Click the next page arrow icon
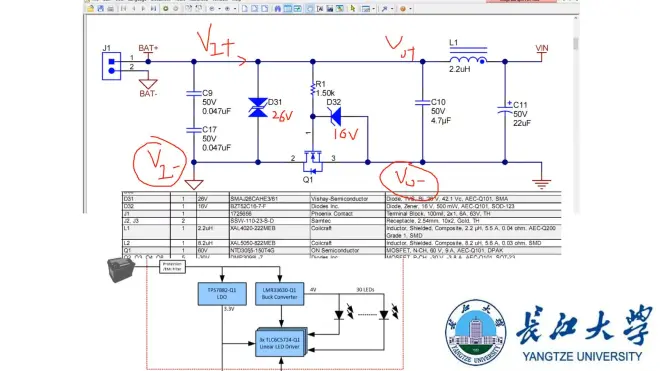This screenshot has height=371, width=660. [143, 8]
